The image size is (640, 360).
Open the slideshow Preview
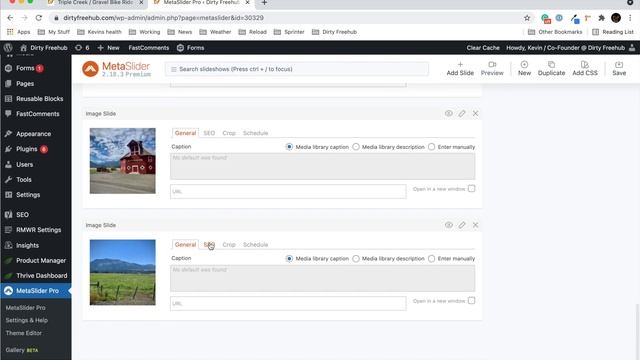click(492, 69)
